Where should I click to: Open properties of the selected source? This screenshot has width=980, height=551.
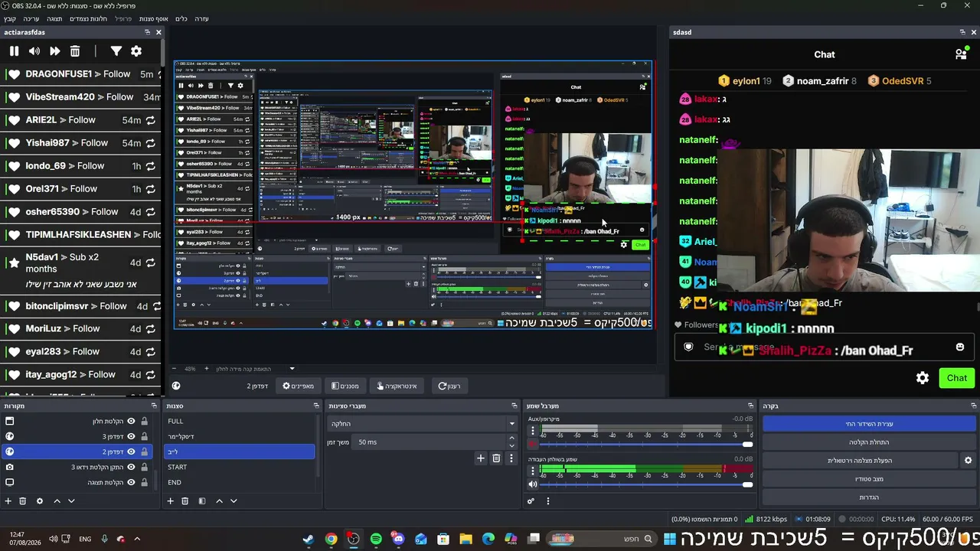click(40, 501)
